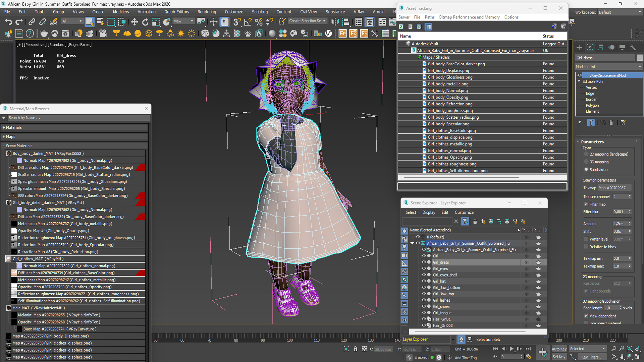The height and width of the screenshot is (362, 644).
Task: Open Paths menu in Asset Tracking
Action: click(429, 17)
